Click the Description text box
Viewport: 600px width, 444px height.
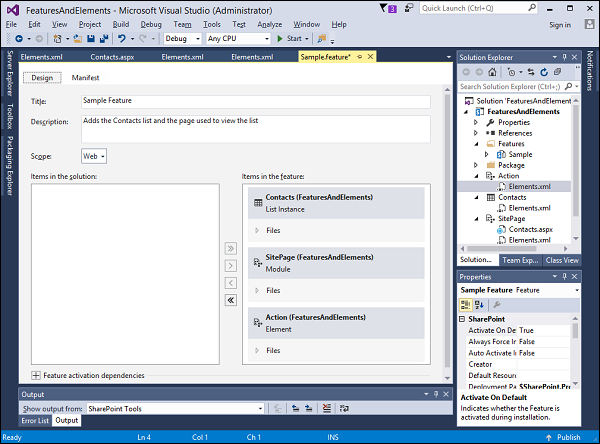[256, 129]
